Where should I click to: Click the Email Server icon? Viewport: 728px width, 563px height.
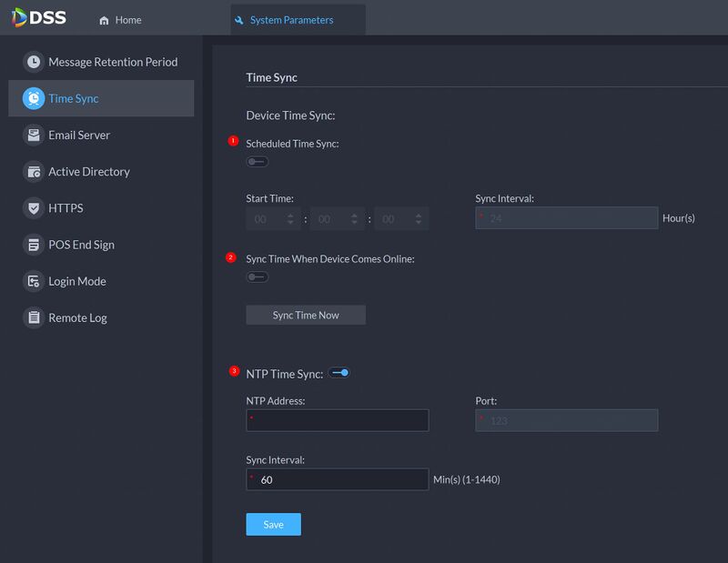(34, 135)
